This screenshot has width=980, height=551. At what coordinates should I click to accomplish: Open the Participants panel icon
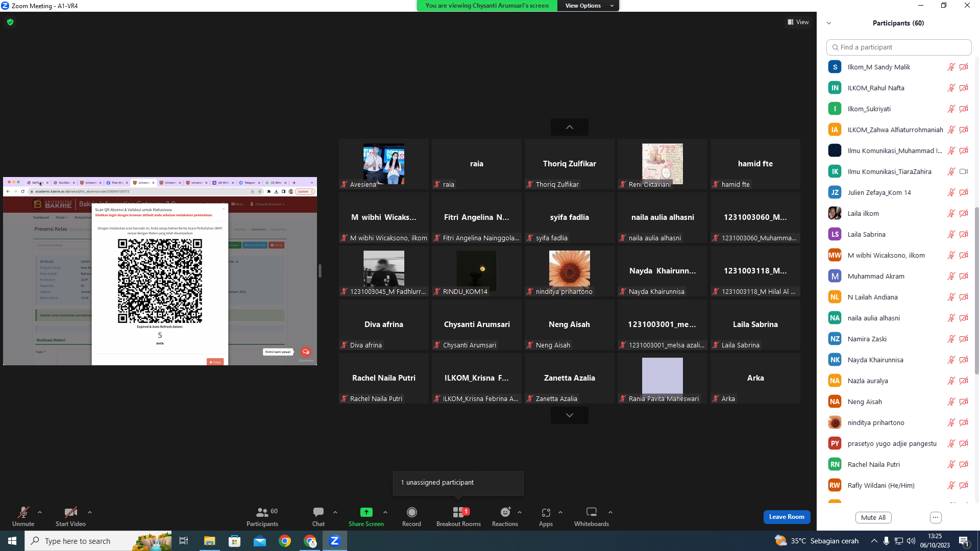click(x=262, y=512)
